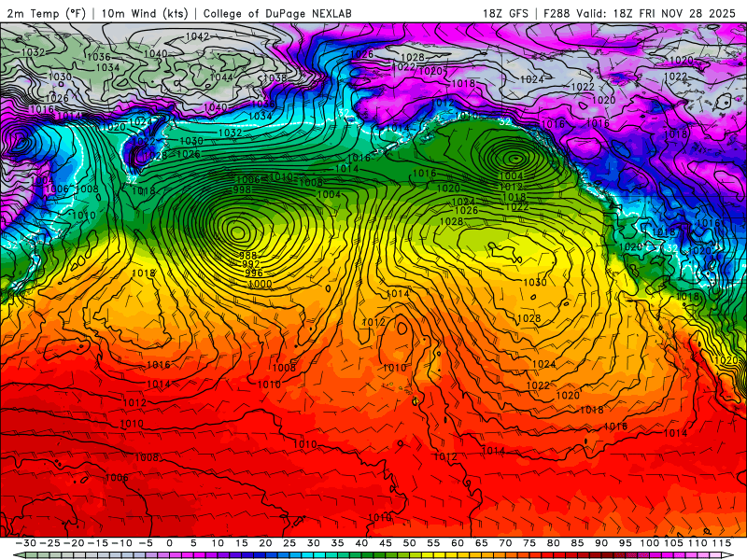Click the 60 label on temperature scale
This screenshot has width=747, height=560.
458,543
